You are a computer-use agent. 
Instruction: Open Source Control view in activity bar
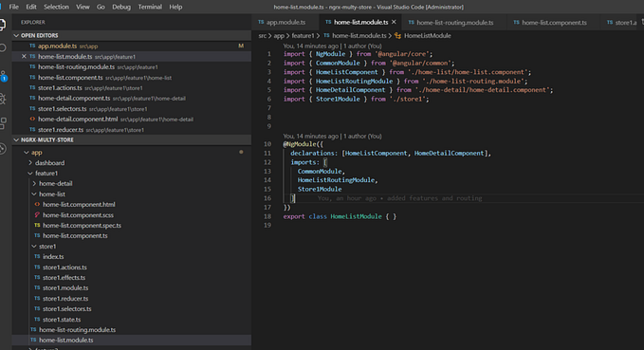click(3, 76)
